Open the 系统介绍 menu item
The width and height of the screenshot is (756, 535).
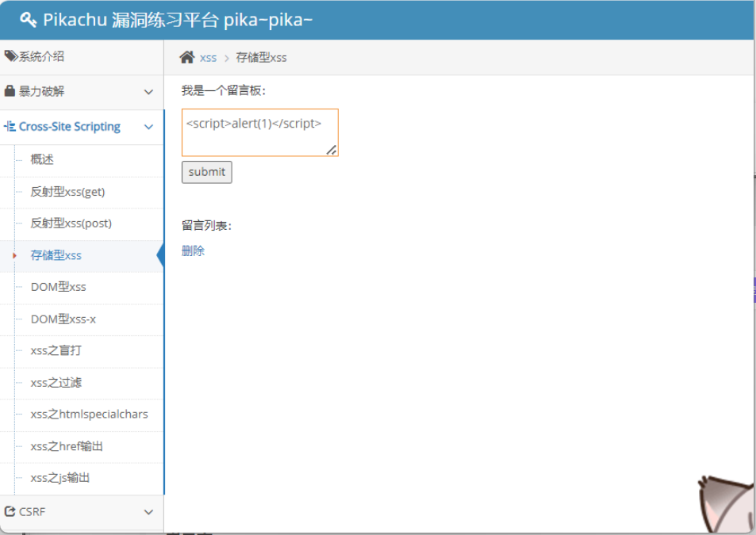click(82, 57)
